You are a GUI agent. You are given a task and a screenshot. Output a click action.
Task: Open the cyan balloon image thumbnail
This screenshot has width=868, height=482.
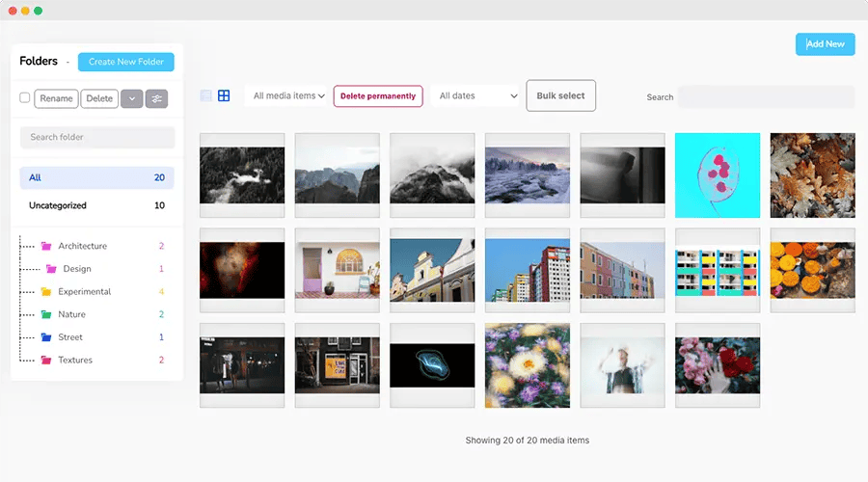coord(717,175)
